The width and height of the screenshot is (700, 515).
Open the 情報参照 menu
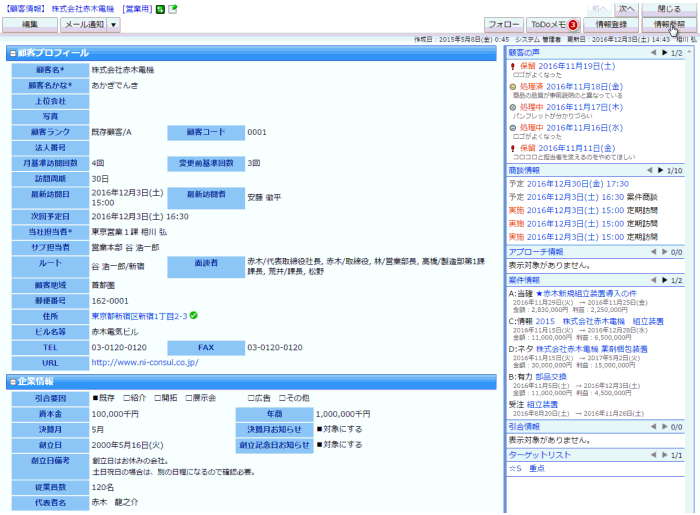click(668, 24)
